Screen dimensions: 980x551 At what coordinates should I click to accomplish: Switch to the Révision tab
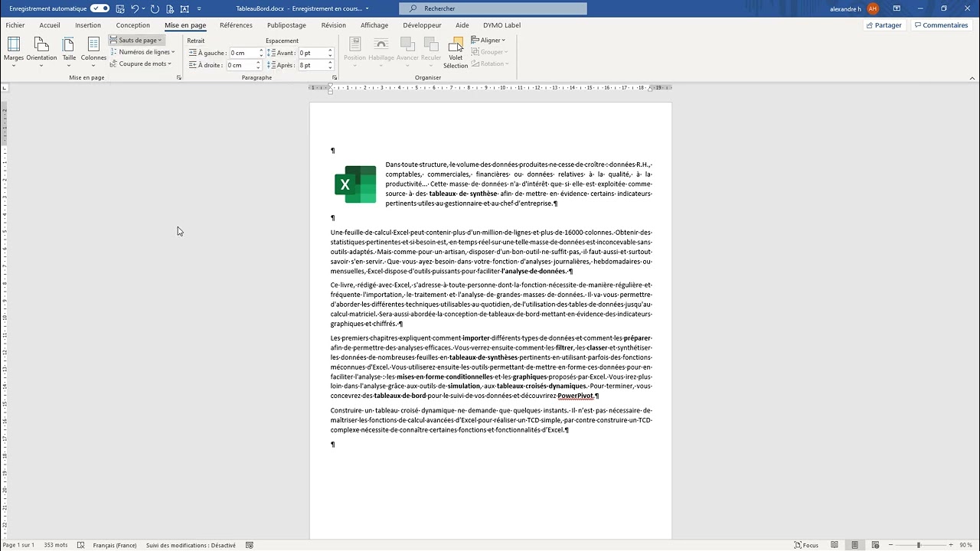334,25
